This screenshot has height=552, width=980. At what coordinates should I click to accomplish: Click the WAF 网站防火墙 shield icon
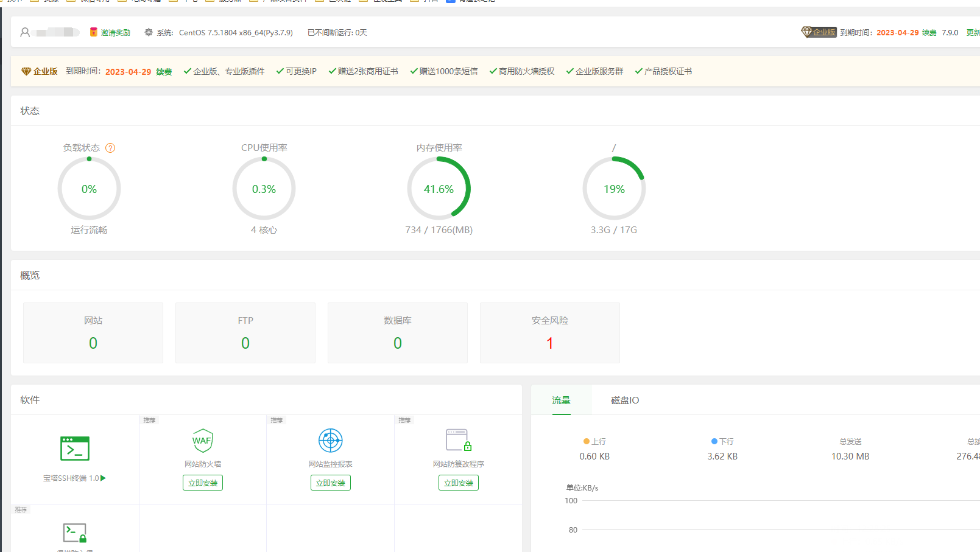(x=203, y=441)
